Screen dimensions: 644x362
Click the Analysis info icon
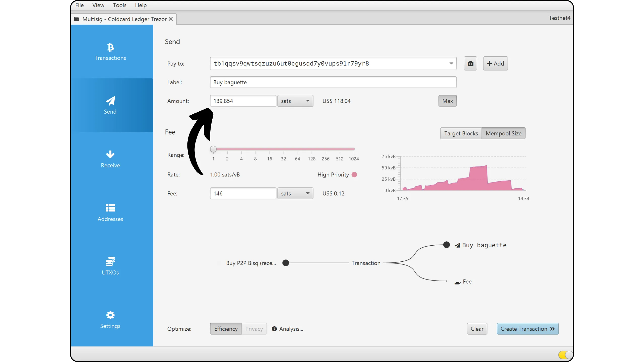274,329
